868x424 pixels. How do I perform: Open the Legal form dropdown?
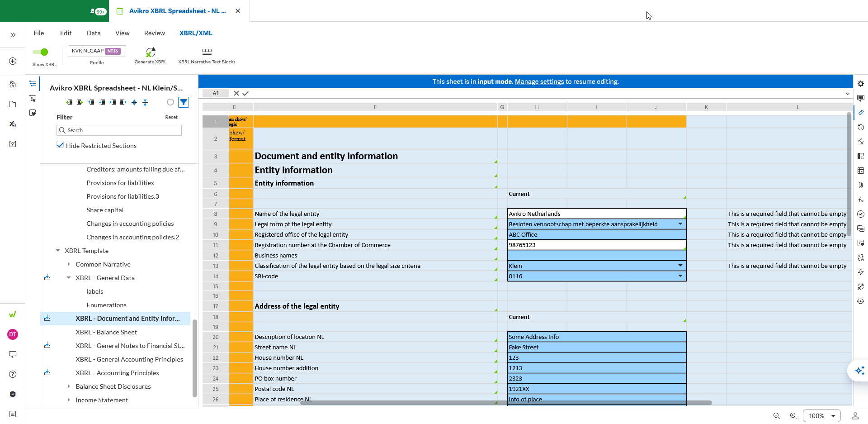click(681, 224)
